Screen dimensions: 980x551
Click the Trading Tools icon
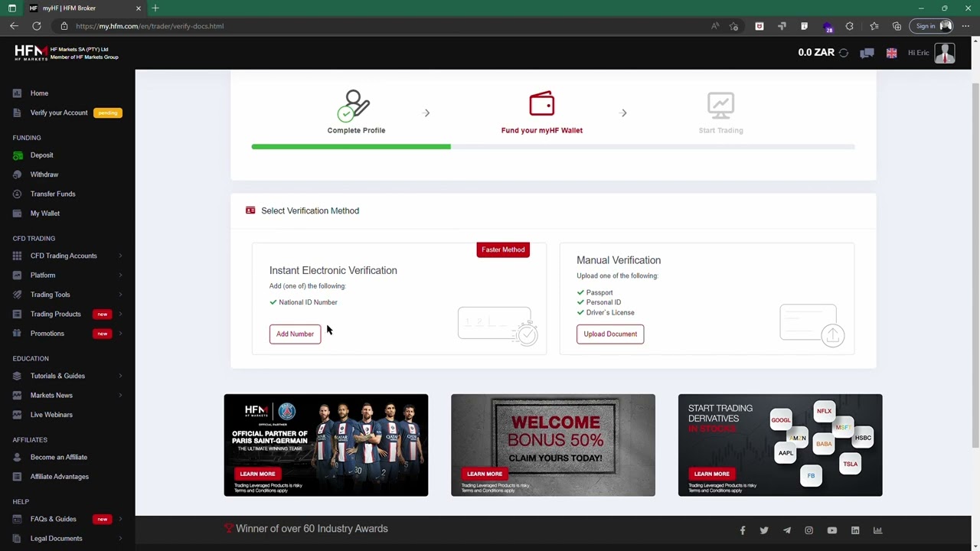(x=17, y=295)
